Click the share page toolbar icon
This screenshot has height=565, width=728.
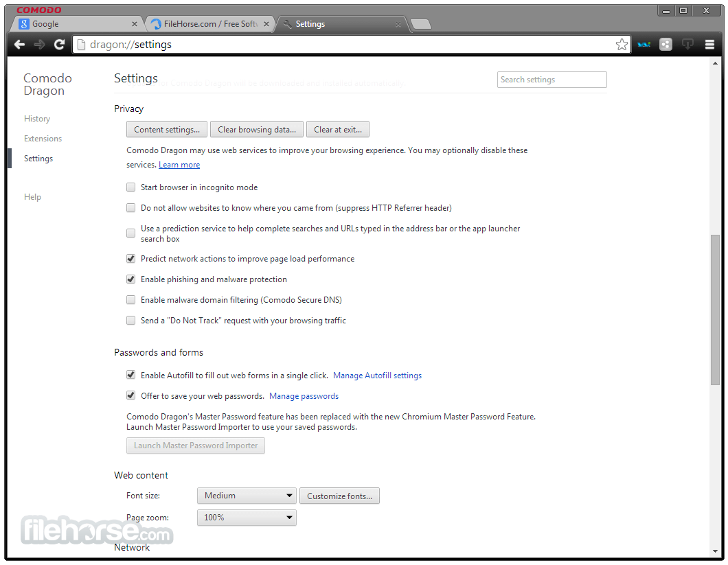[666, 45]
